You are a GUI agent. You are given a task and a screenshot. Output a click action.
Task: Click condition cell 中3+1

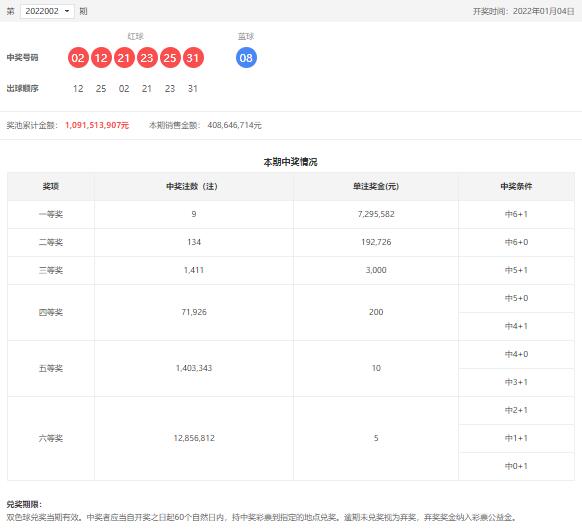pos(516,382)
